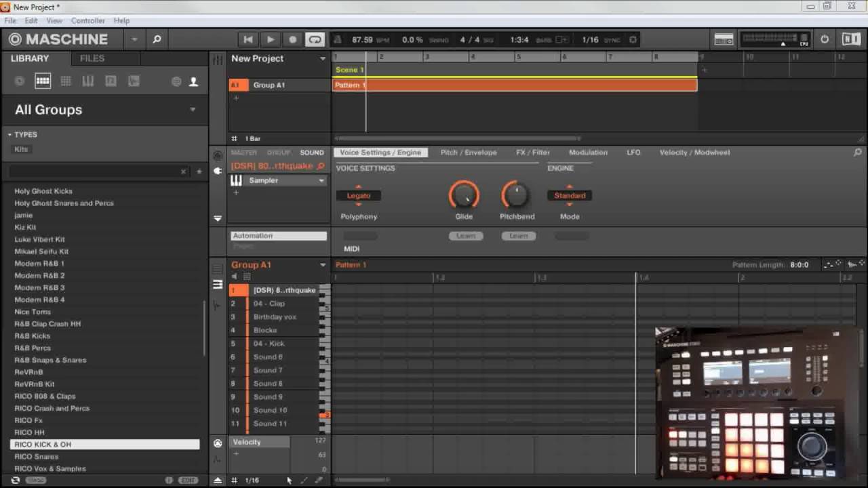
Task: Open the Pitch / Envelope tab
Action: point(469,152)
